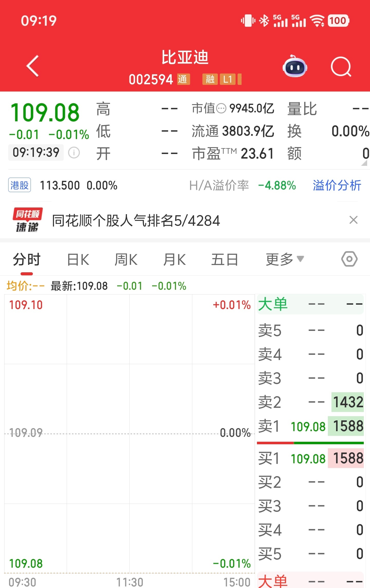Open the search magnifier icon

341,67
